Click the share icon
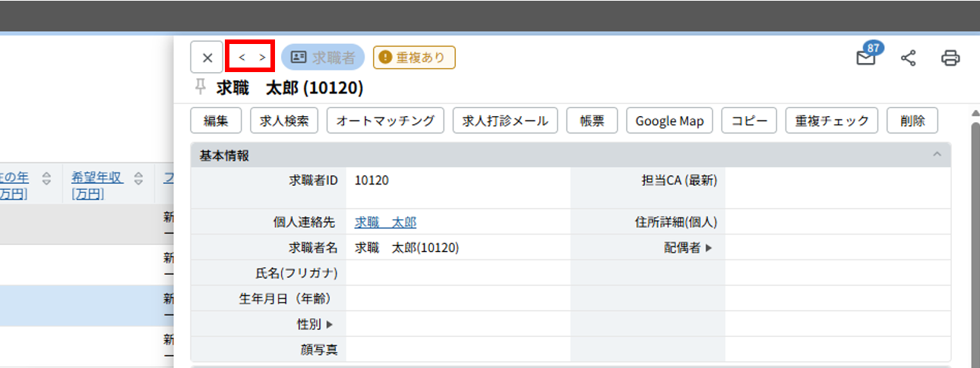Viewport: 980px width, 368px height. [908, 58]
